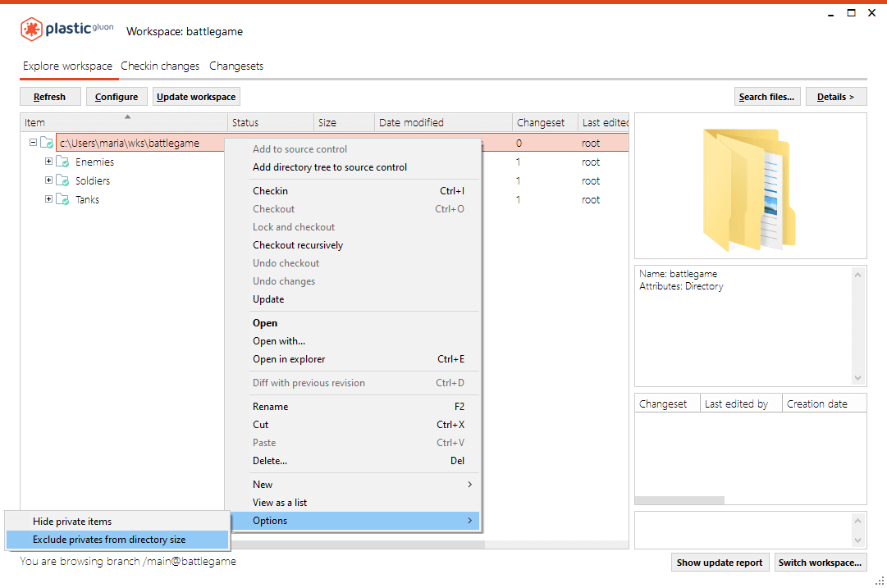This screenshot has height=588, width=887.
Task: Sort by the Changeset column header
Action: 545,123
